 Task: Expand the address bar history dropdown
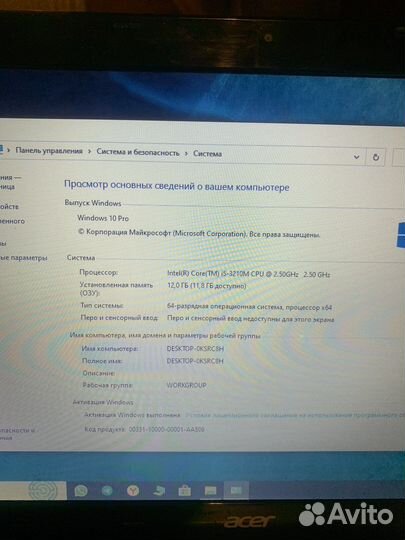(357, 157)
